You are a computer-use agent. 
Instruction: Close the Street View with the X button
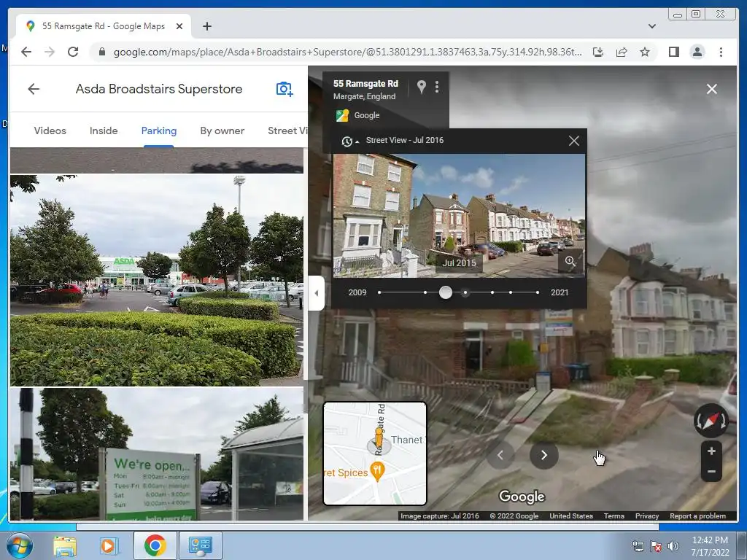coord(712,89)
